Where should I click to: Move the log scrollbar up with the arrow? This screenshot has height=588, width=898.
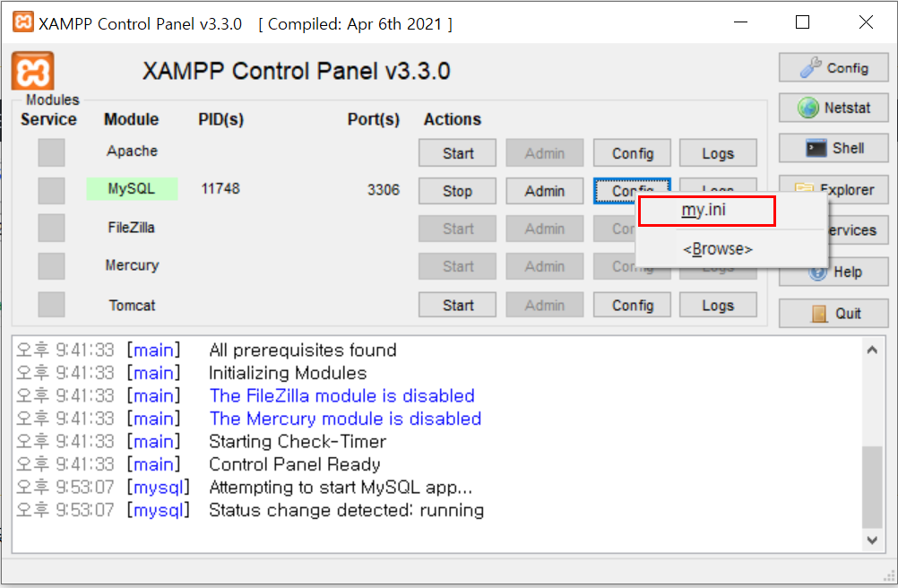coord(872,350)
